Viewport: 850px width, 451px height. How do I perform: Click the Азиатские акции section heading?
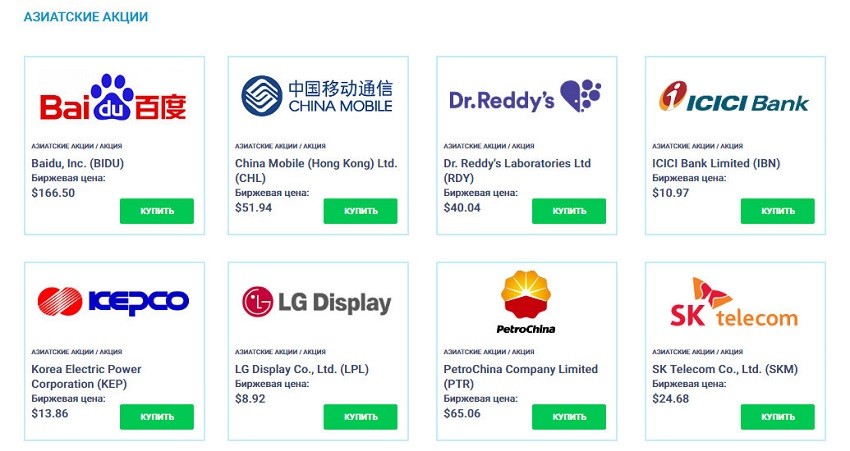point(86,17)
